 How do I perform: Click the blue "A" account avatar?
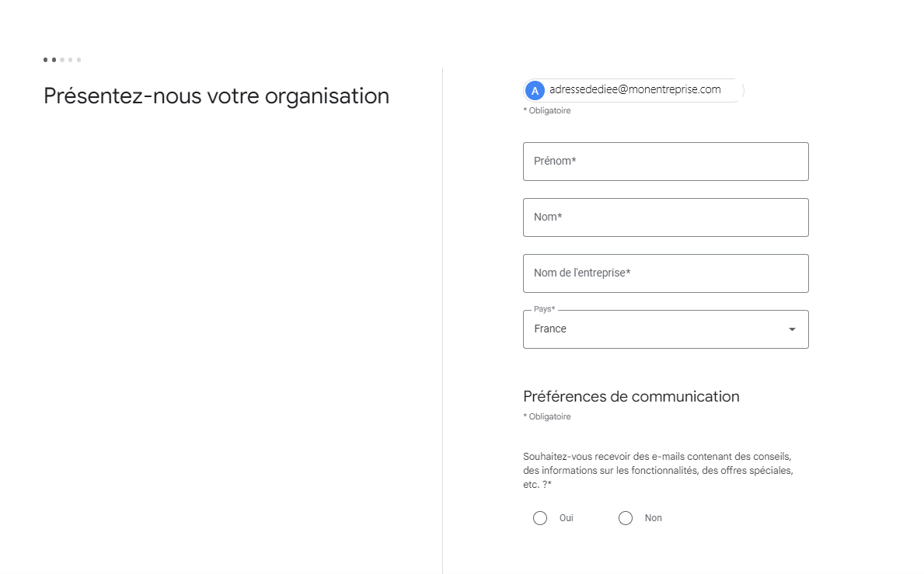[535, 91]
